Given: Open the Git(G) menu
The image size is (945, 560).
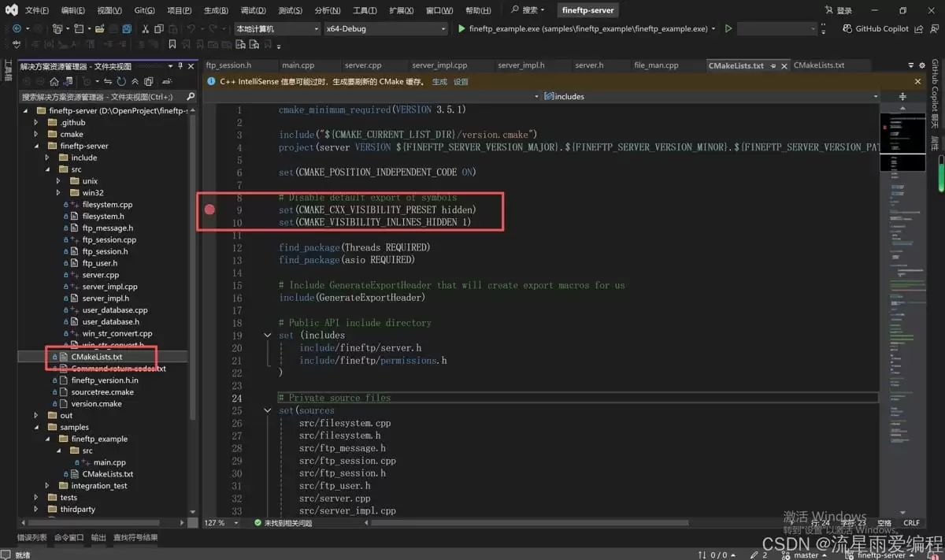Looking at the screenshot, I should [x=144, y=10].
